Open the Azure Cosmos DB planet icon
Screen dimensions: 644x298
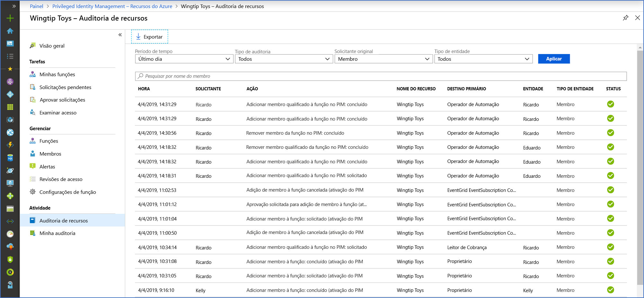click(x=10, y=170)
